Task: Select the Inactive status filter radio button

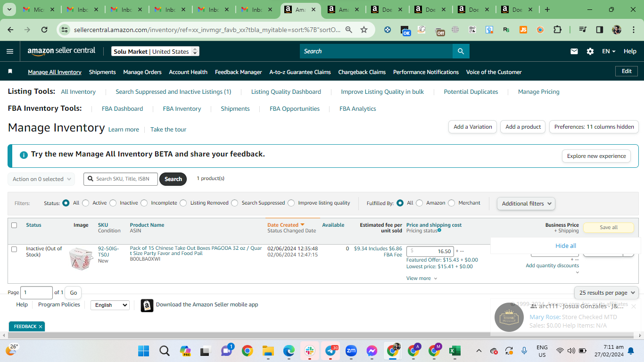Action: (113, 203)
